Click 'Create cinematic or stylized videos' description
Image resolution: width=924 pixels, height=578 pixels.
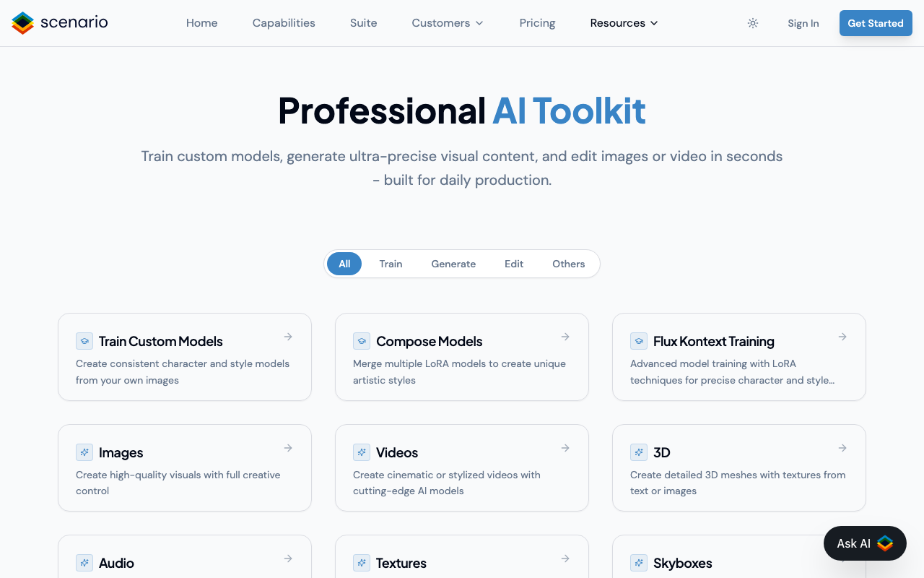coord(447,483)
